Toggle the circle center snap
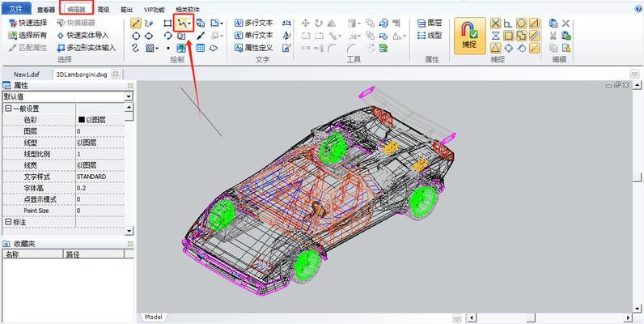Image resolution: width=644 pixels, height=324 pixels. coord(521,23)
